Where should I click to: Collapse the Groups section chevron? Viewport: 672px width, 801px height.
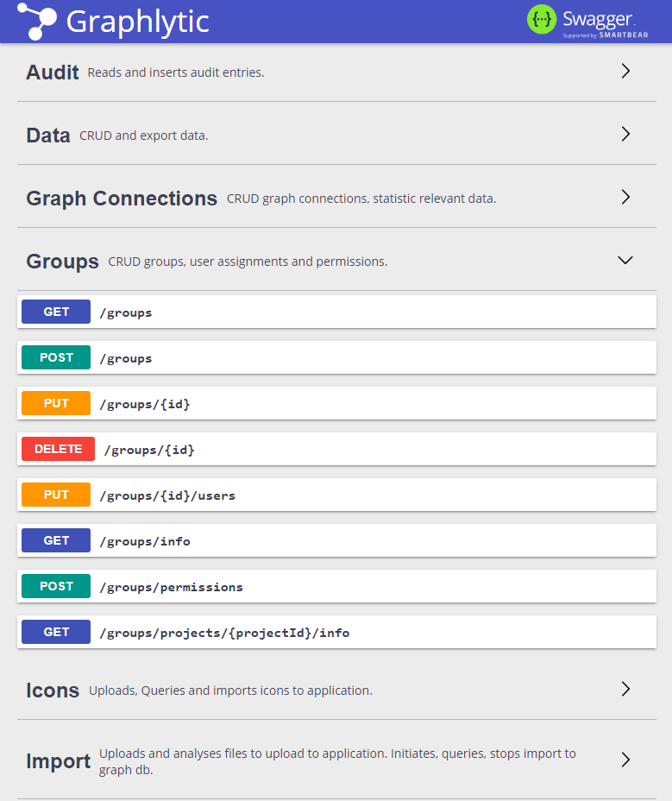pyautogui.click(x=625, y=260)
